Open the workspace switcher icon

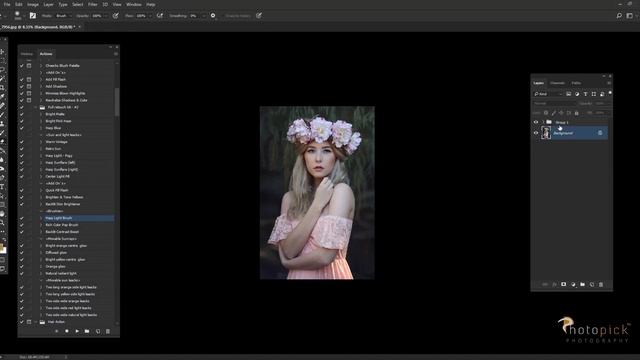(629, 16)
